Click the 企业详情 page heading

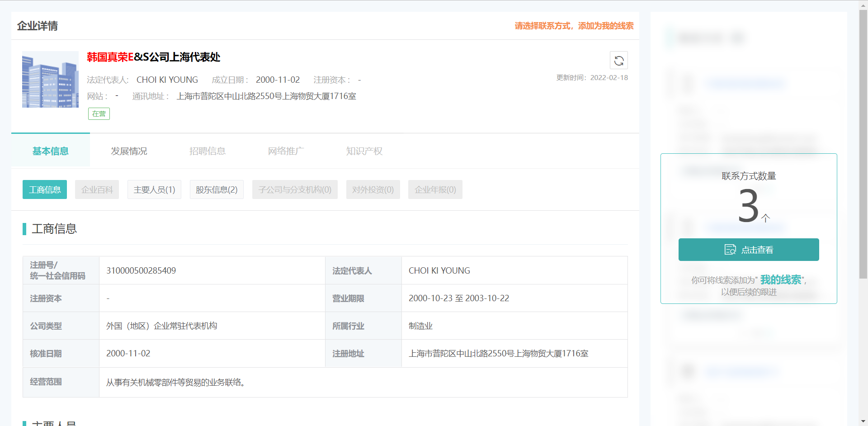click(38, 26)
